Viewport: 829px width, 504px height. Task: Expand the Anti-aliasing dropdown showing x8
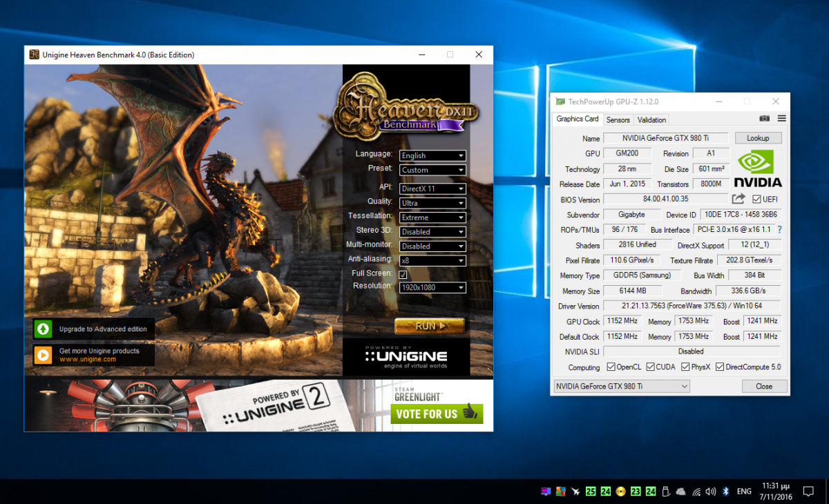pos(432,261)
